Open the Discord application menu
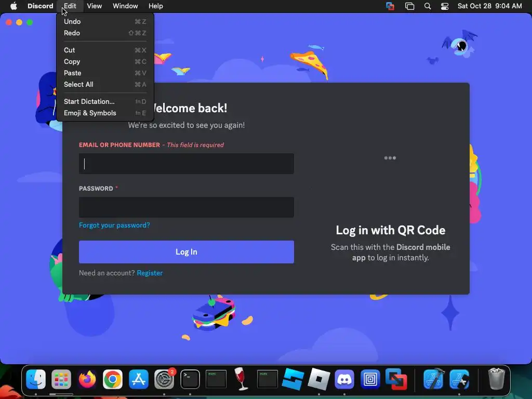The width and height of the screenshot is (532, 399). pos(40,6)
